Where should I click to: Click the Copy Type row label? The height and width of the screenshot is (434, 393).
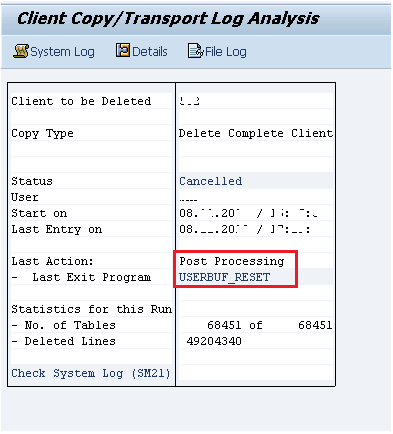pos(42,133)
